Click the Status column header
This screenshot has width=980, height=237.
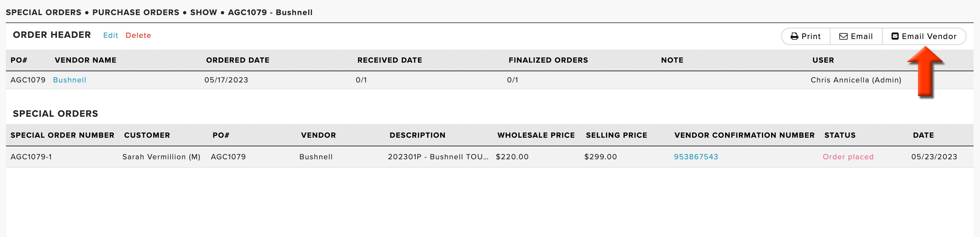(840, 135)
